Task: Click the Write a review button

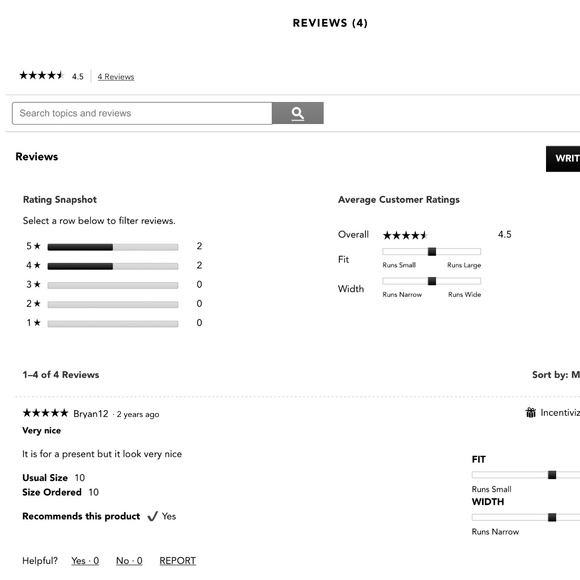Action: pyautogui.click(x=563, y=159)
